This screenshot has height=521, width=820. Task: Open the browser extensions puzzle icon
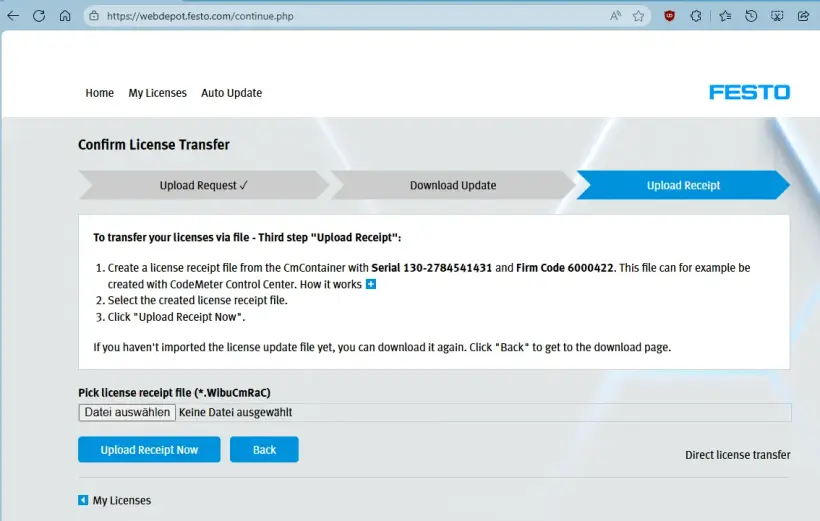[x=696, y=16]
